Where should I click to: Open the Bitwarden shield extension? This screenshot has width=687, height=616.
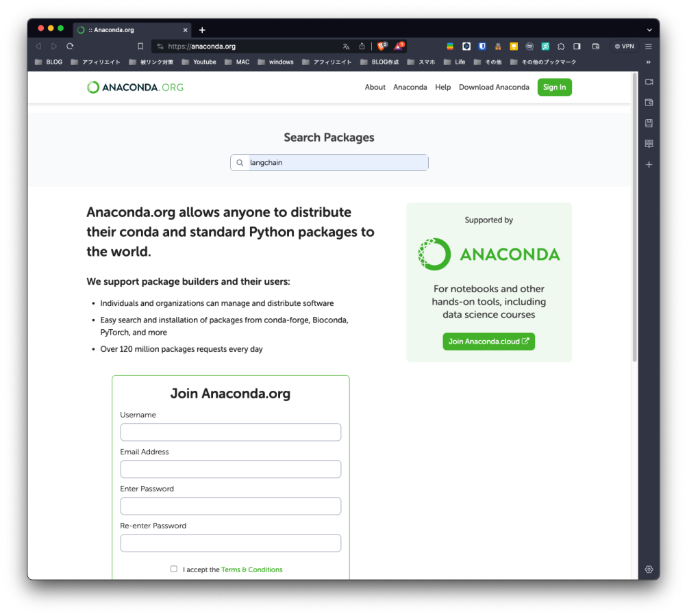[x=482, y=47]
